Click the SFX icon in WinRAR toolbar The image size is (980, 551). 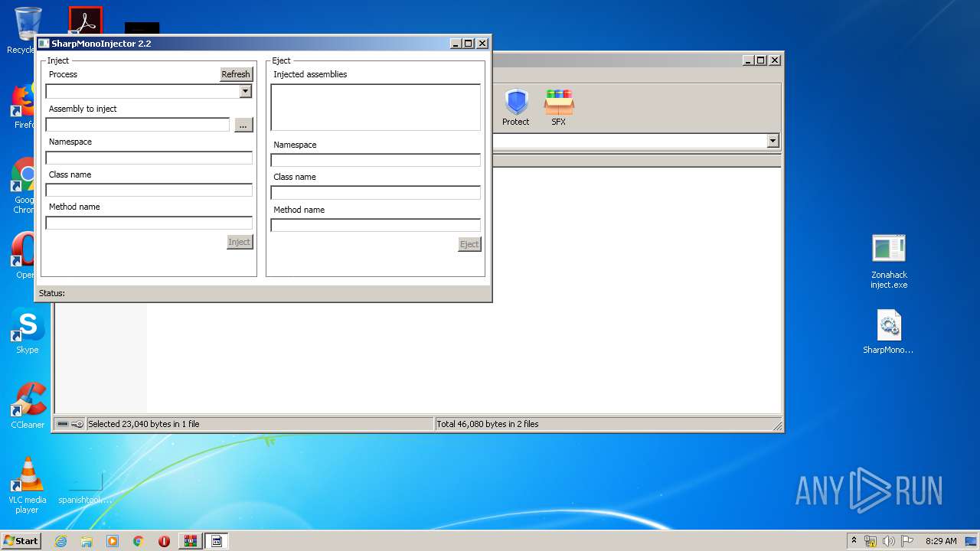click(559, 107)
